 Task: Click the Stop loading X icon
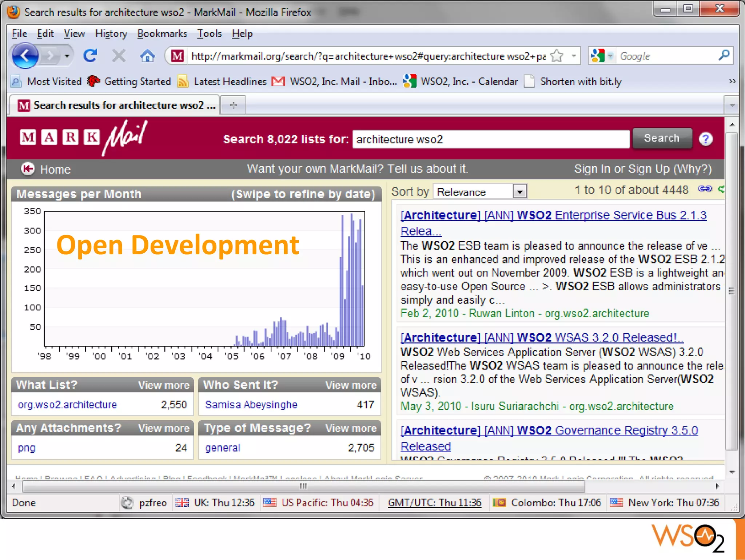pos(119,56)
